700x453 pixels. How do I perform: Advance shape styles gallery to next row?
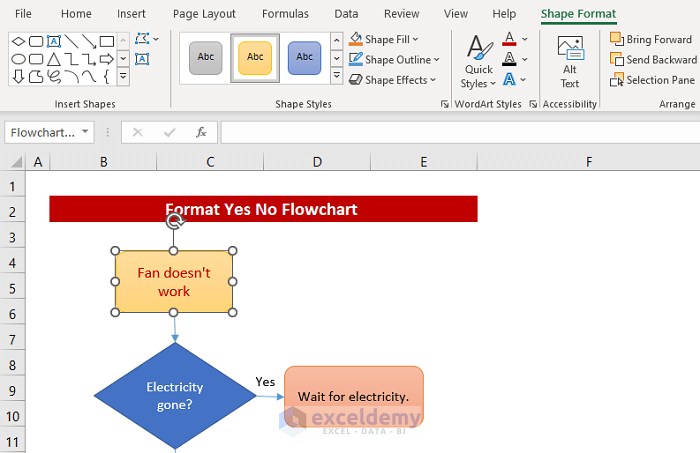tap(337, 58)
